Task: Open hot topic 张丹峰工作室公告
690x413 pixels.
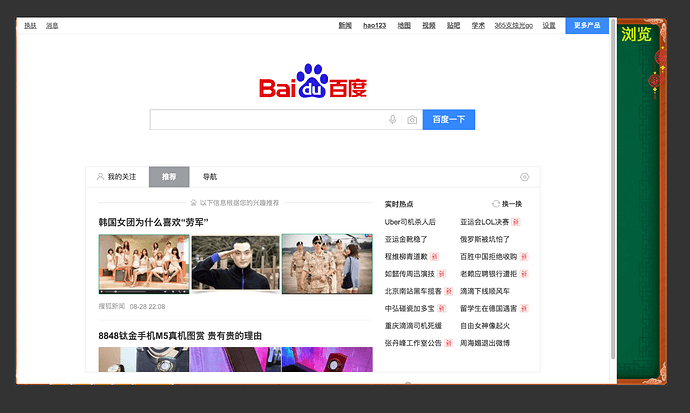Action: (x=413, y=343)
